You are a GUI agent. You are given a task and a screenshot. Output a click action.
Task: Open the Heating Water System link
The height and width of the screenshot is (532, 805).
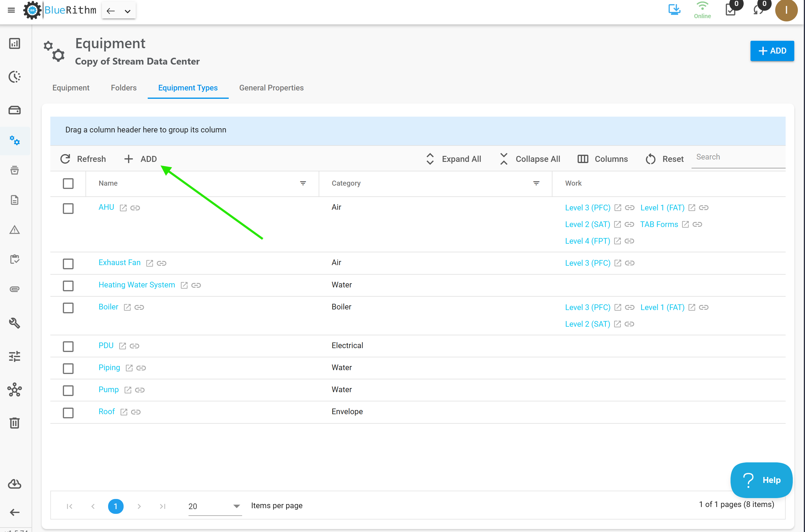tap(137, 285)
